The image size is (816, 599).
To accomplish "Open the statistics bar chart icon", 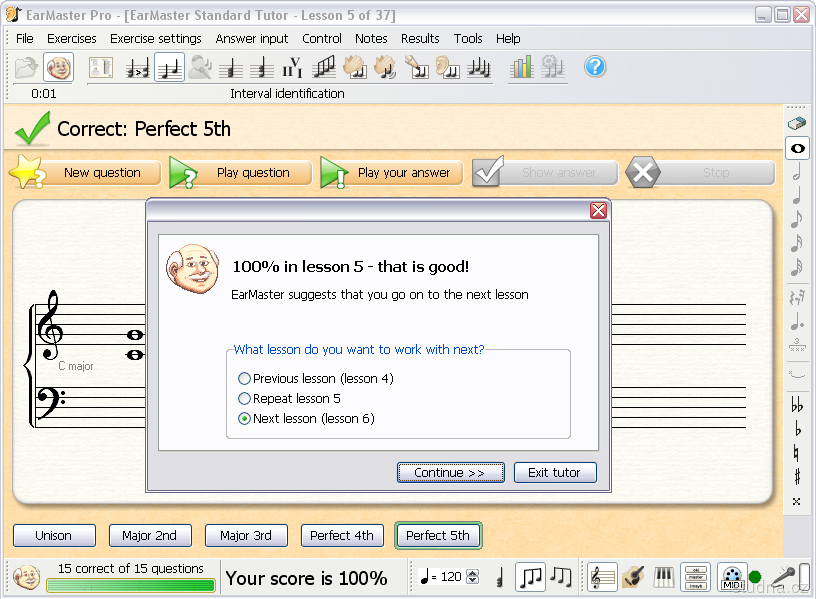I will point(522,67).
